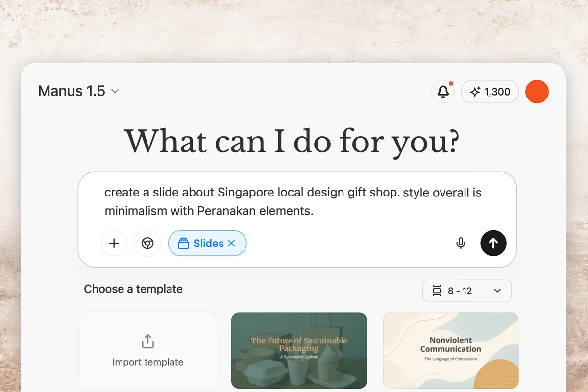Expand the Manus 1.5 version chevron

[x=115, y=91]
